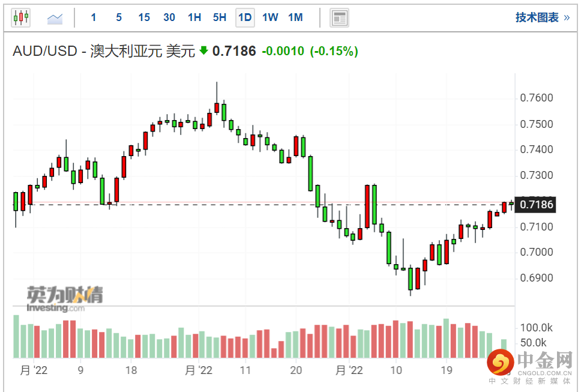
Task: Switch to 1M monthly timeframe
Action: (295, 17)
